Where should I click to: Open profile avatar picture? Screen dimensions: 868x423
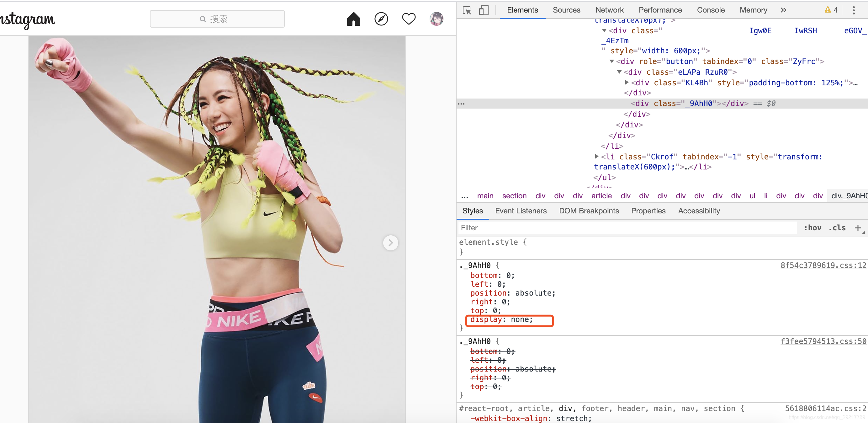[x=437, y=19]
